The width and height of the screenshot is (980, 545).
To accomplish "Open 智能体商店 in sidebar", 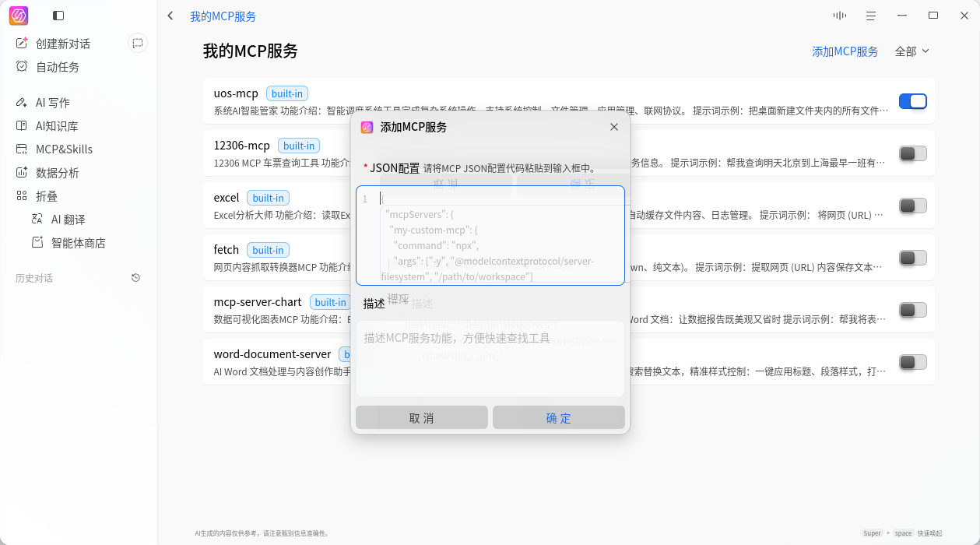I will coord(79,243).
